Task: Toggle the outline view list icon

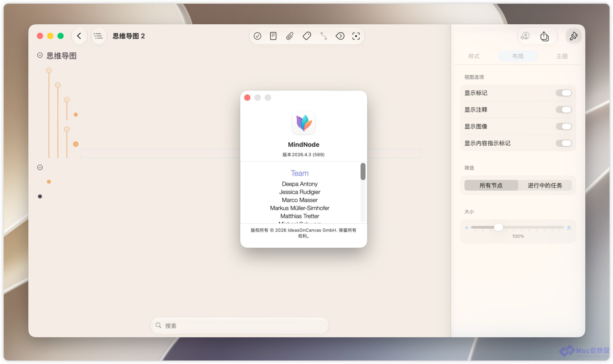Action: 98,36
